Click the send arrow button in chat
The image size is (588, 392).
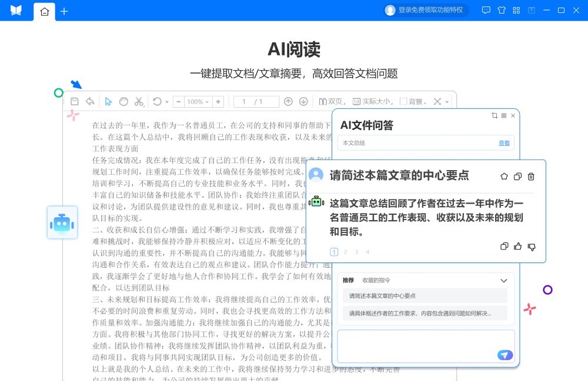click(505, 355)
